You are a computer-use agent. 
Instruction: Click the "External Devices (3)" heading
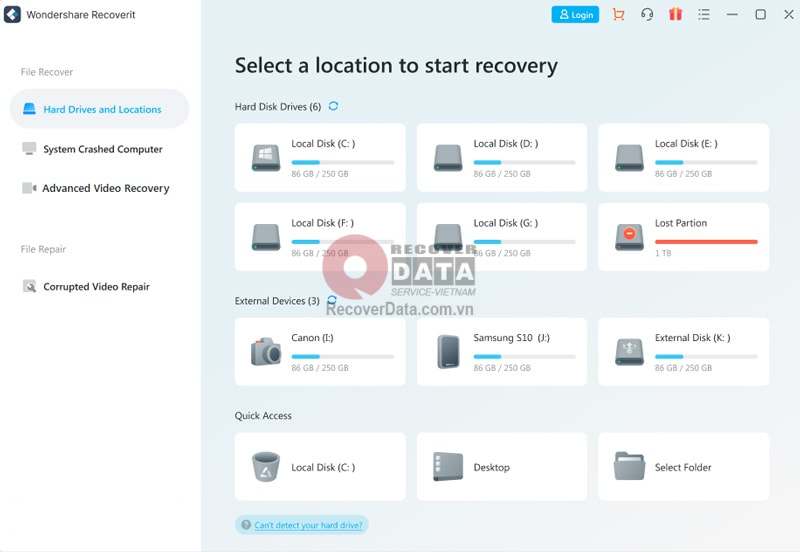click(x=277, y=301)
